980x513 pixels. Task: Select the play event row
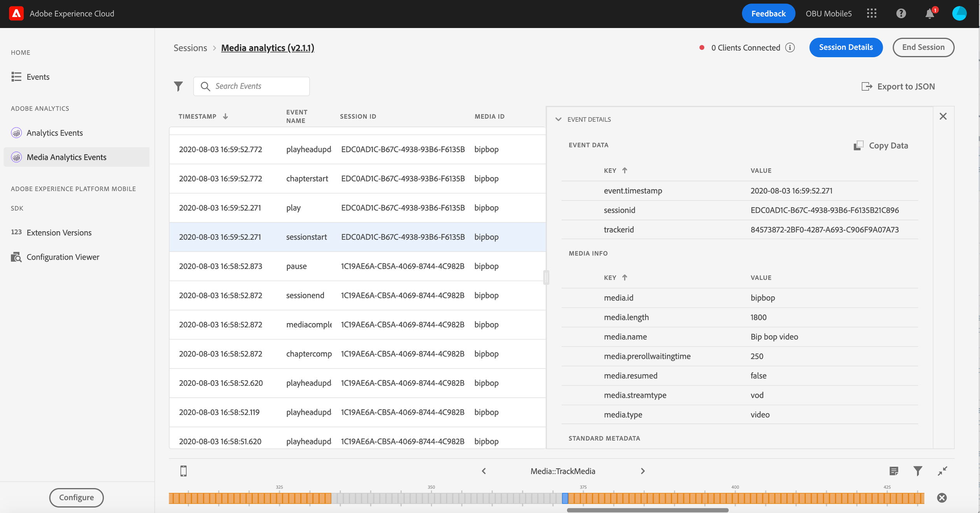tap(357, 208)
